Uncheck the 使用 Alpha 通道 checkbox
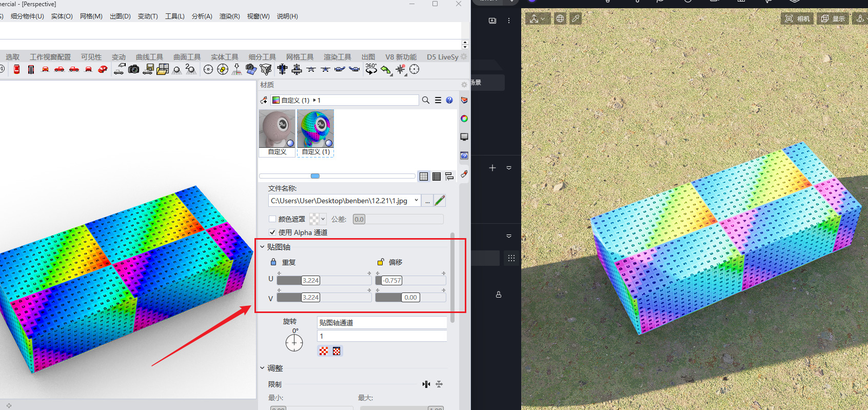Image resolution: width=868 pixels, height=410 pixels. click(x=272, y=232)
